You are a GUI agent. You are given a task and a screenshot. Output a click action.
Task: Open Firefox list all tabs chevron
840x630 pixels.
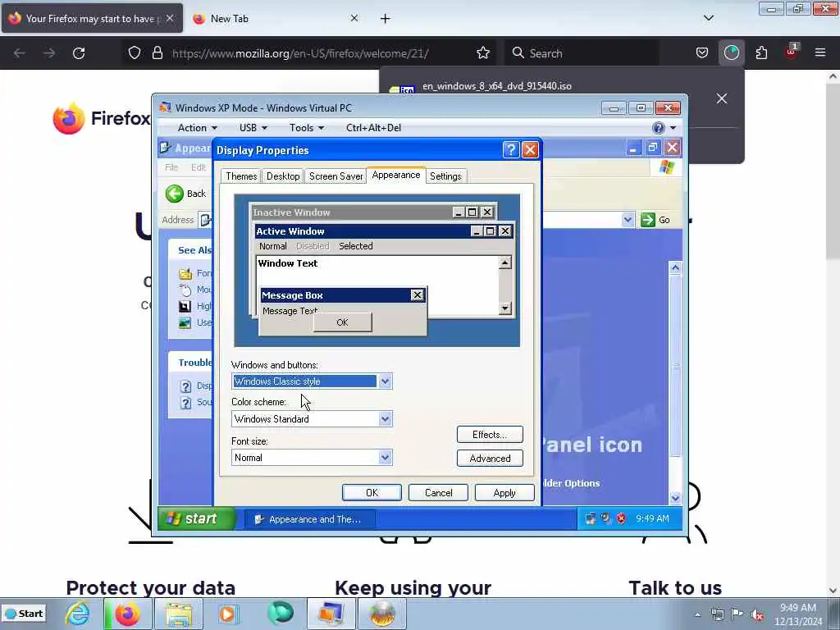pyautogui.click(x=708, y=18)
